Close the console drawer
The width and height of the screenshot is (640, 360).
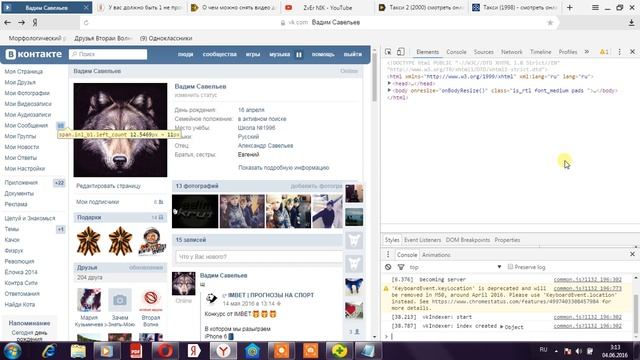632,254
